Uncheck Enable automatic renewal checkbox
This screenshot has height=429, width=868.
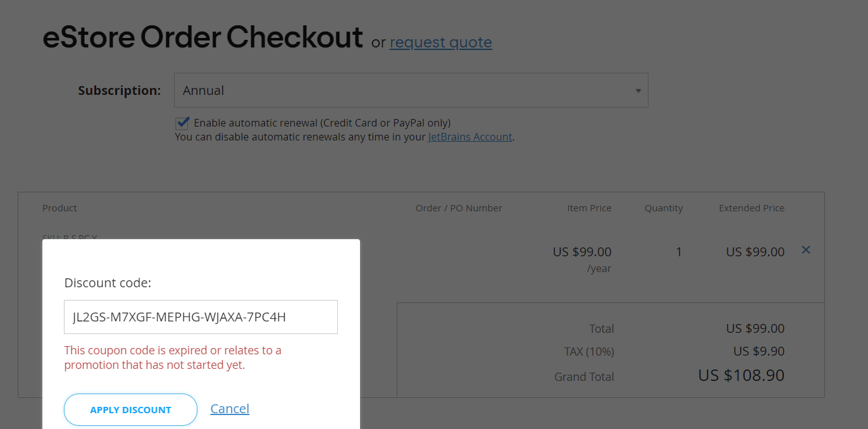(182, 122)
